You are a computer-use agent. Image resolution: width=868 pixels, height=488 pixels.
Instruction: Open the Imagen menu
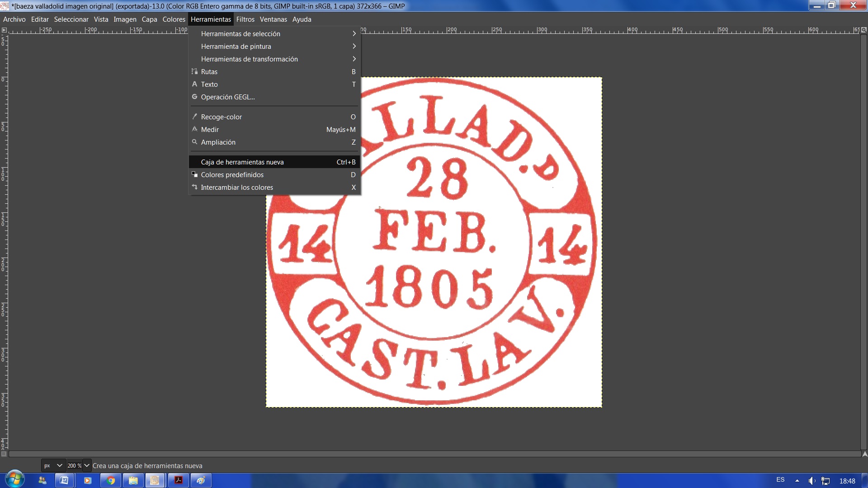(x=125, y=19)
